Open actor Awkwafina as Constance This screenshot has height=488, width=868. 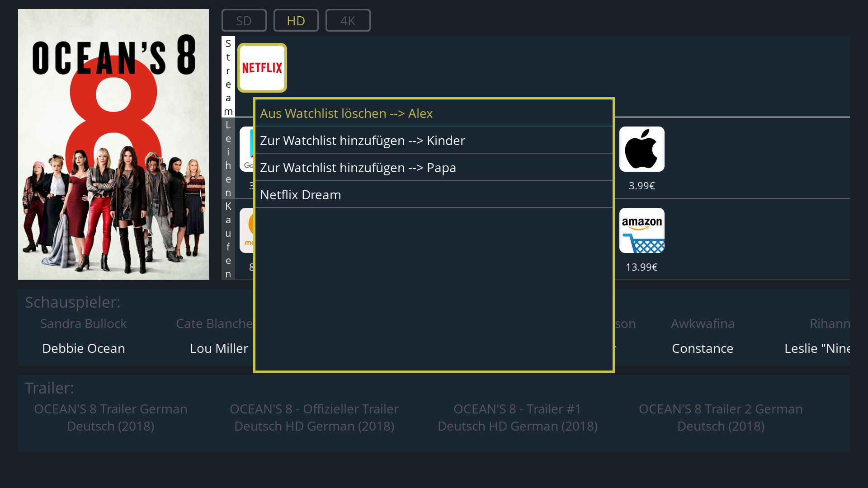[x=702, y=336]
